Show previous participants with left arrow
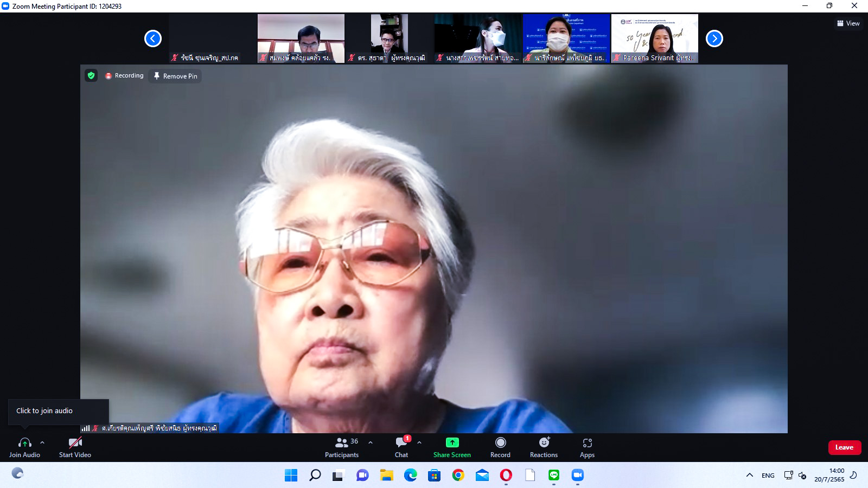 pyautogui.click(x=153, y=38)
